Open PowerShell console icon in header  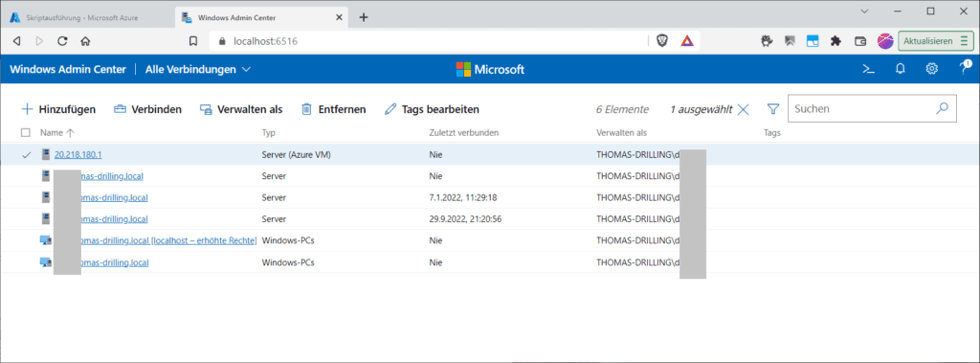868,69
